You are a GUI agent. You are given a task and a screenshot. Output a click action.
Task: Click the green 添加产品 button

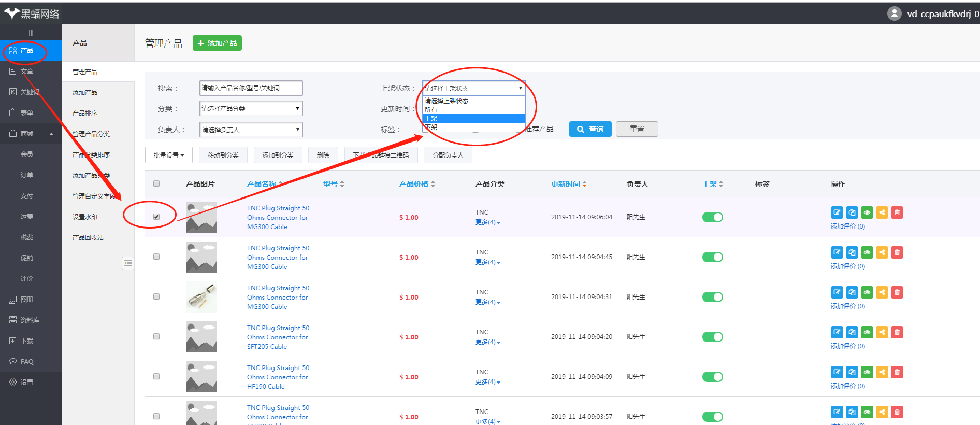coord(217,43)
